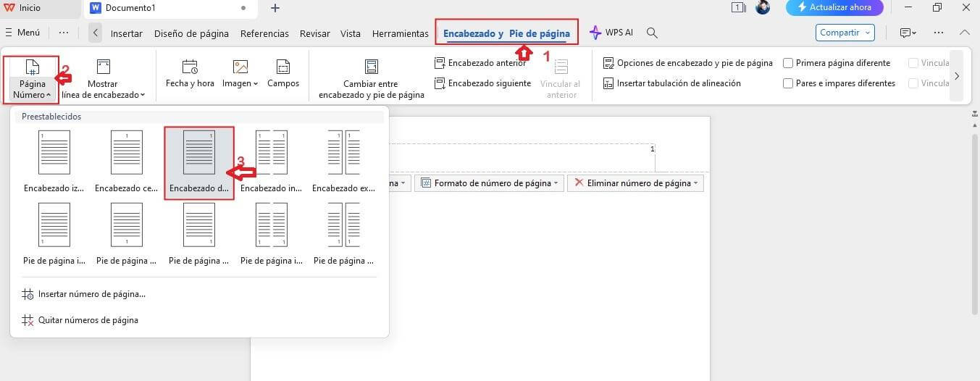Select the Encabezado ce... preset thumbnail
Viewport: 980px width, 381px height.
point(126,161)
